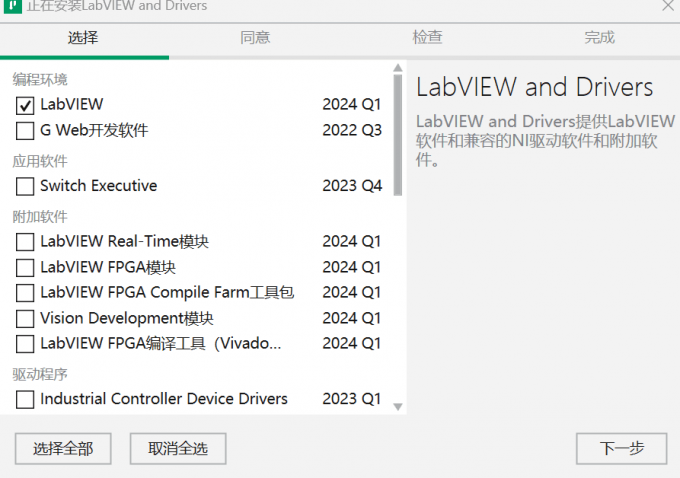Select the G Web开发软件 label

(x=94, y=130)
